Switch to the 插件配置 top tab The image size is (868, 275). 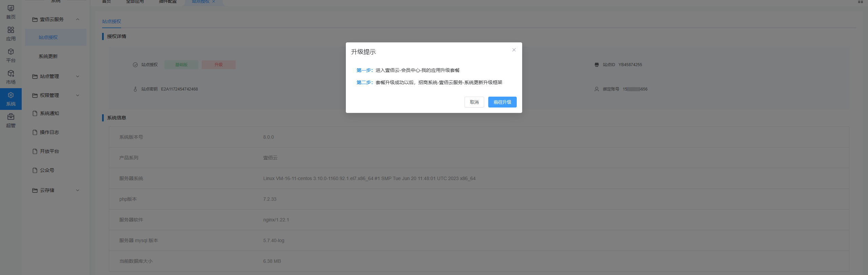[x=168, y=2]
